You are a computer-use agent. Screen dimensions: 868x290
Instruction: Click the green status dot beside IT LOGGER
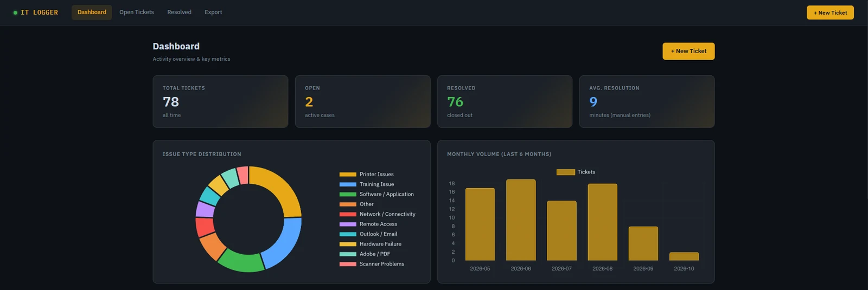pyautogui.click(x=15, y=12)
